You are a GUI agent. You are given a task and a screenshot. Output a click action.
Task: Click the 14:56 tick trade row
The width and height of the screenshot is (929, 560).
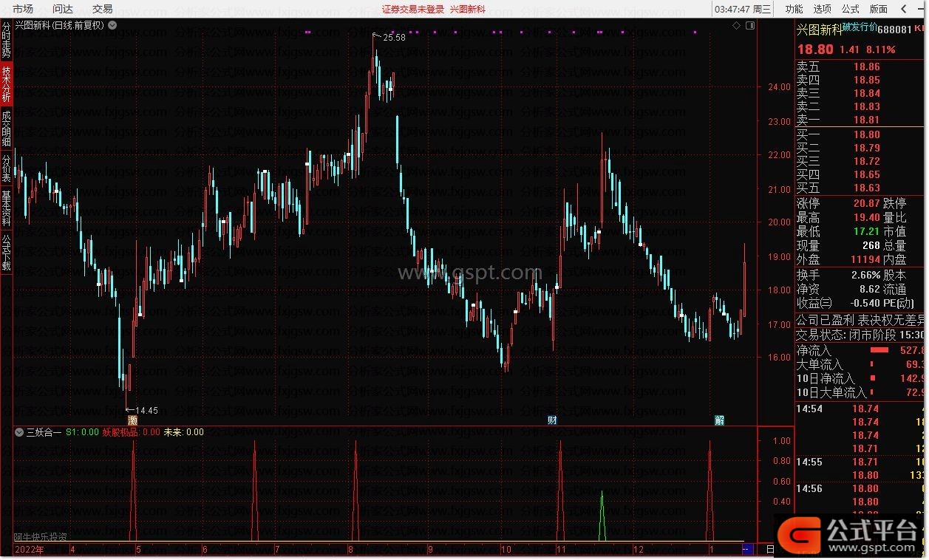(861, 488)
